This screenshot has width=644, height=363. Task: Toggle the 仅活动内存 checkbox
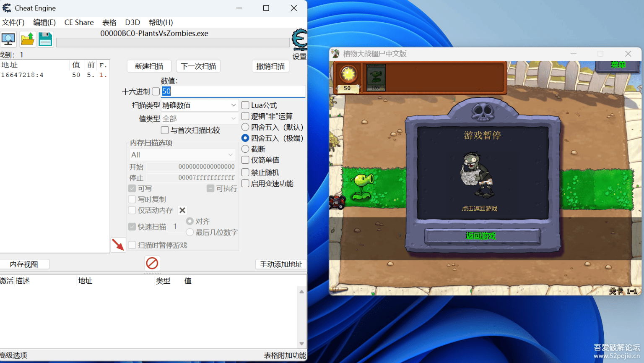coord(132,210)
